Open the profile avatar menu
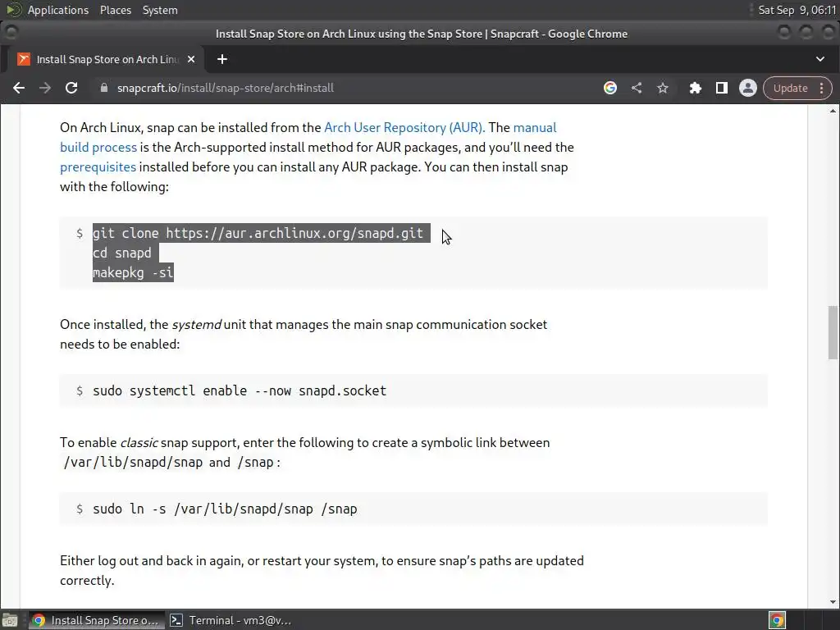 pyautogui.click(x=748, y=88)
